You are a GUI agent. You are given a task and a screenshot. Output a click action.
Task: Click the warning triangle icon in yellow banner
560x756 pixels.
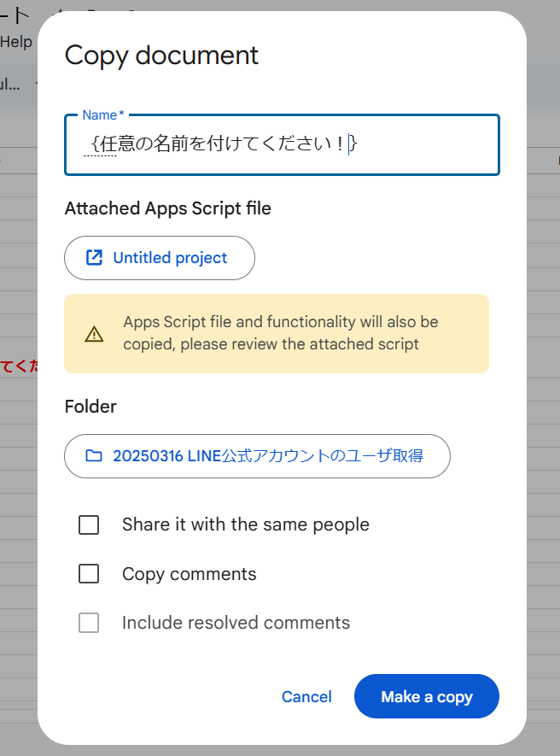click(x=94, y=334)
